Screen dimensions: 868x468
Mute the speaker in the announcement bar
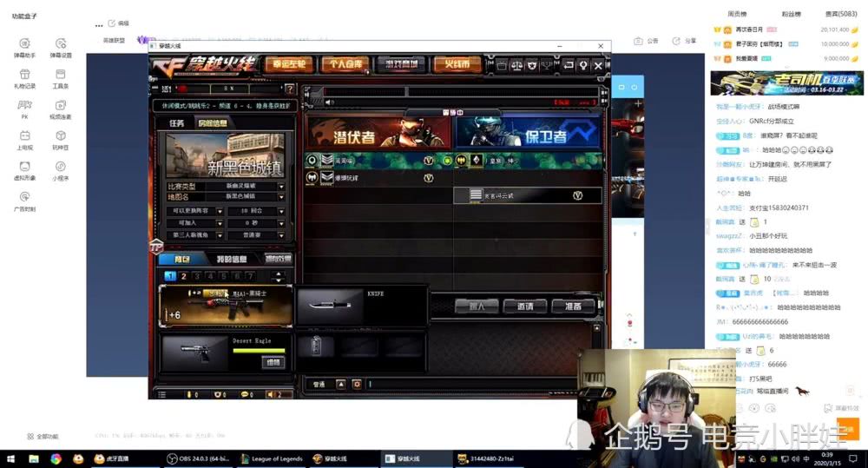tap(329, 102)
